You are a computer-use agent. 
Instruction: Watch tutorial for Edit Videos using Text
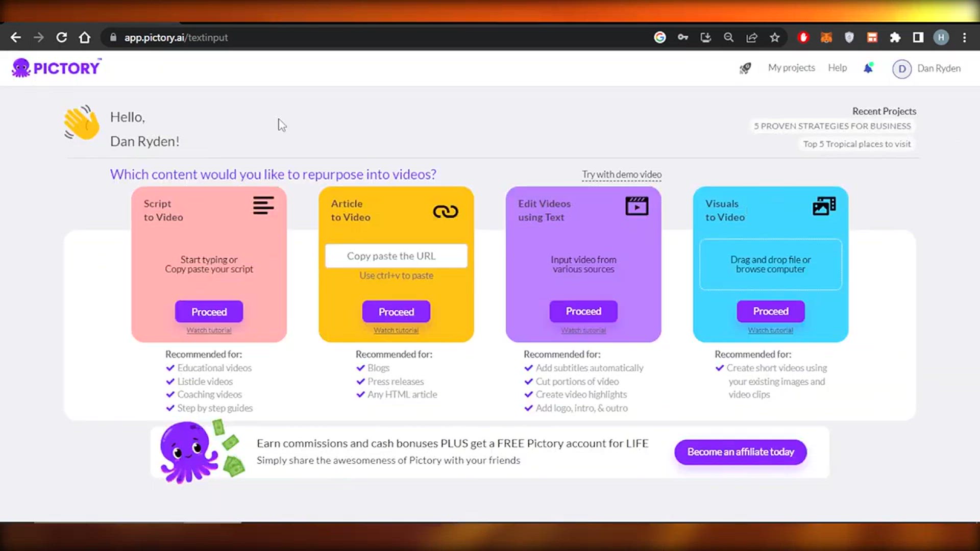pyautogui.click(x=583, y=330)
